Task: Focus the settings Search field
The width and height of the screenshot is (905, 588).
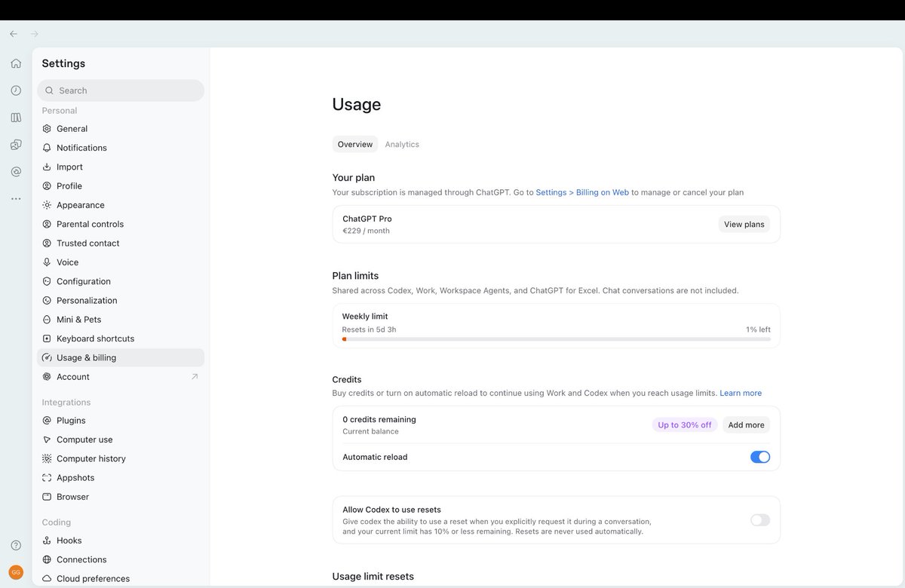Action: point(121,90)
